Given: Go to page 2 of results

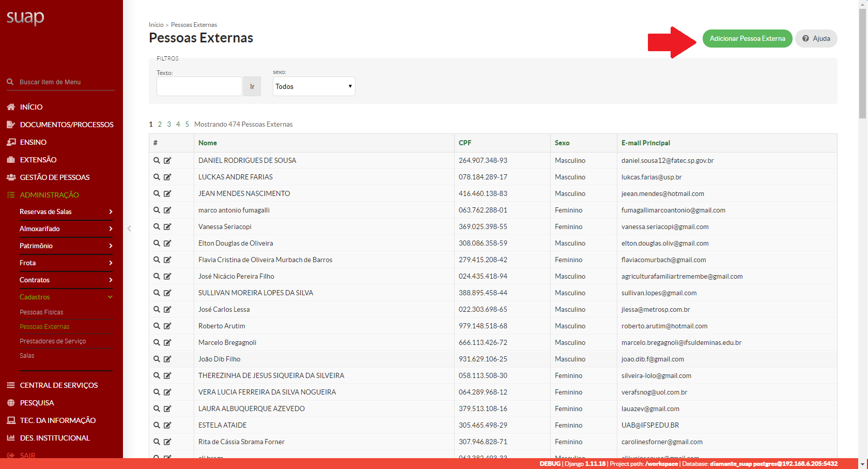Looking at the screenshot, I should (x=160, y=124).
